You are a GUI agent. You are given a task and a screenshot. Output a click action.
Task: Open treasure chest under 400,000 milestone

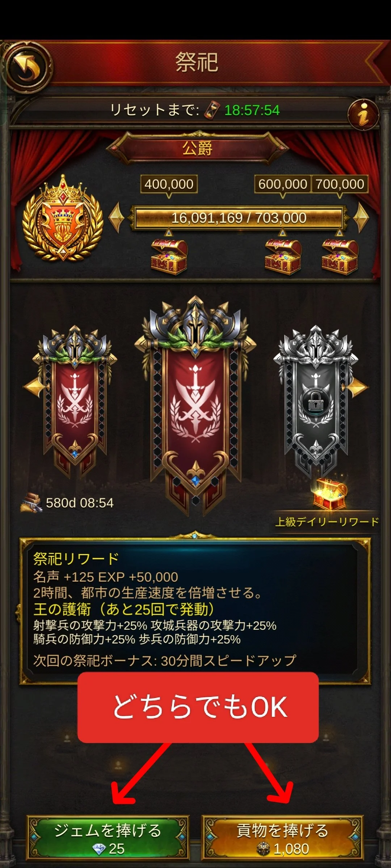point(169,256)
